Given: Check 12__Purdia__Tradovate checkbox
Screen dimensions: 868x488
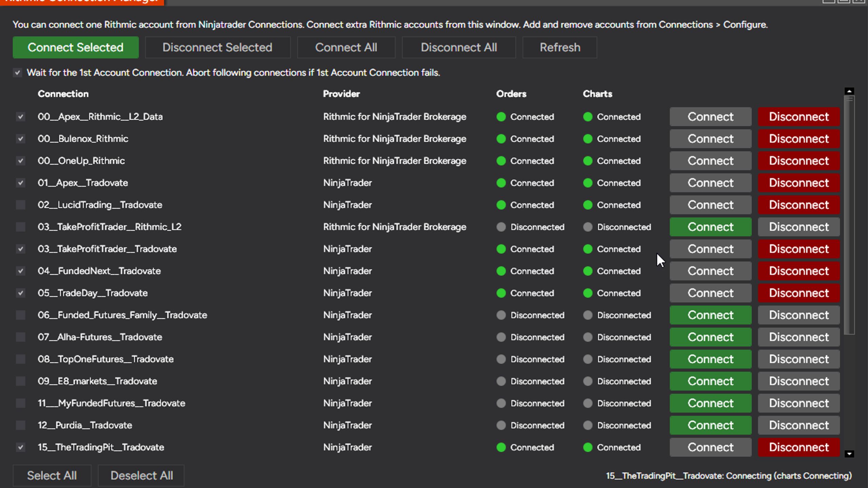Looking at the screenshot, I should pyautogui.click(x=20, y=425).
